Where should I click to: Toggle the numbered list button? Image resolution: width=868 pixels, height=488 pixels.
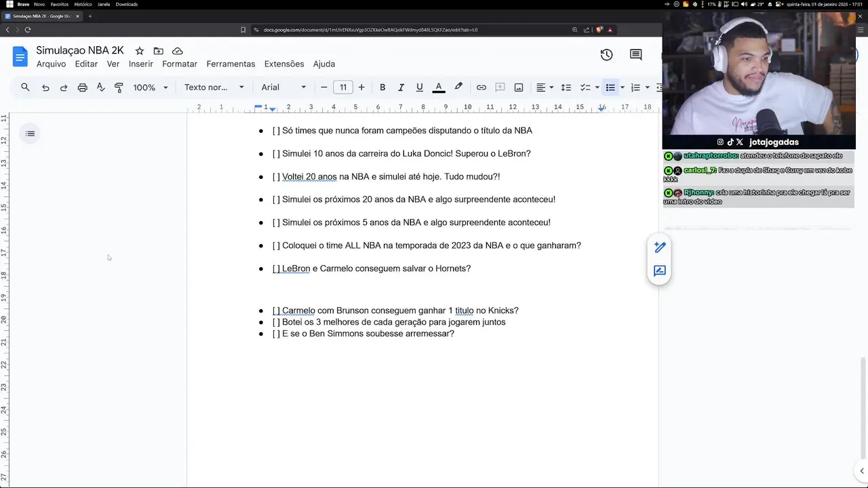point(635,87)
